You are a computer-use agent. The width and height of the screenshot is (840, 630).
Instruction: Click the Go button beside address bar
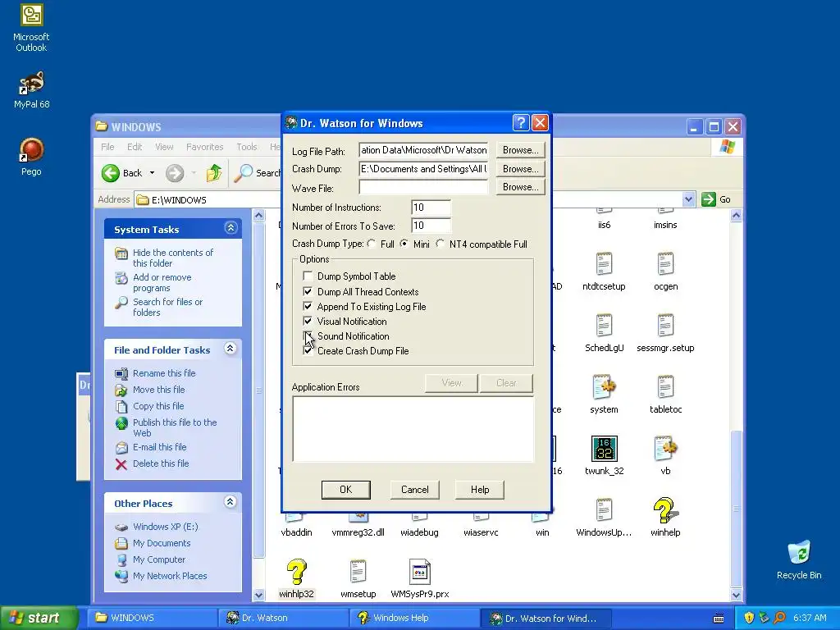point(716,199)
